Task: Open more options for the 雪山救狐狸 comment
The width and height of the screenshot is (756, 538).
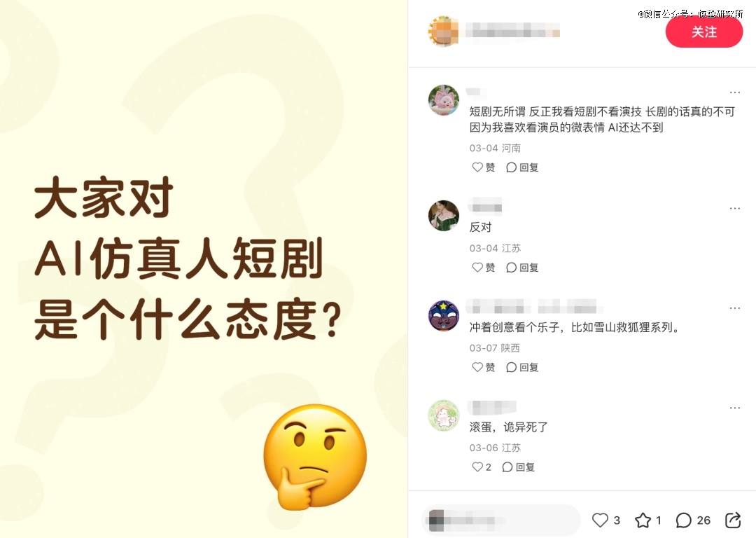Action: point(735,308)
